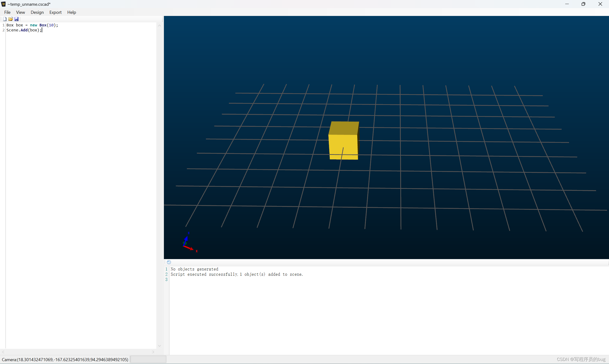The width and height of the screenshot is (609, 364).
Task: Click the horizontal scrollbar right arrow
Action: 153,352
